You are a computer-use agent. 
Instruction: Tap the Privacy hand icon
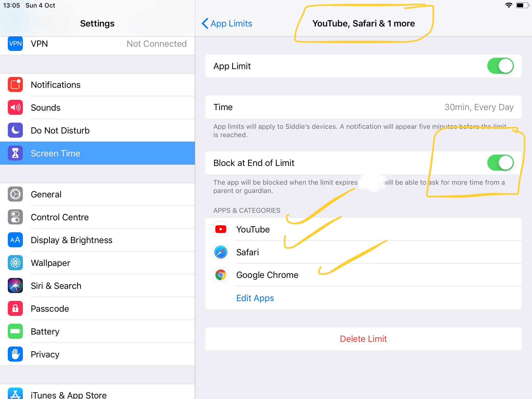[x=15, y=354]
